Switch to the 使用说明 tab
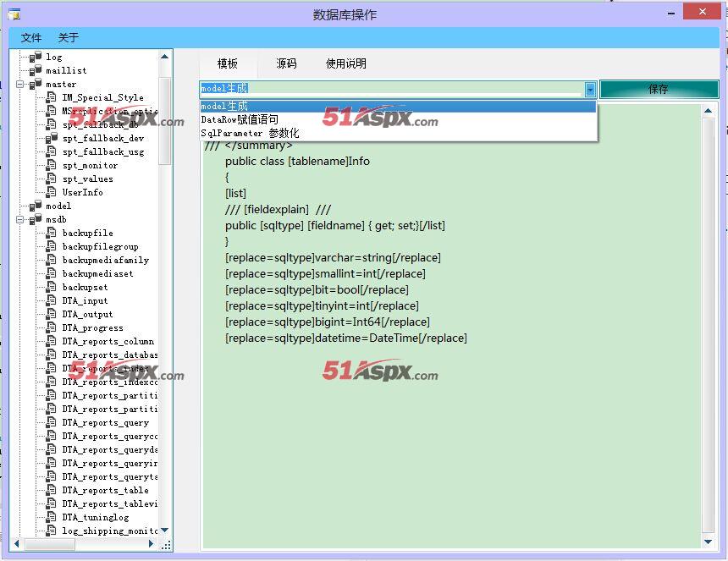 coord(346,63)
